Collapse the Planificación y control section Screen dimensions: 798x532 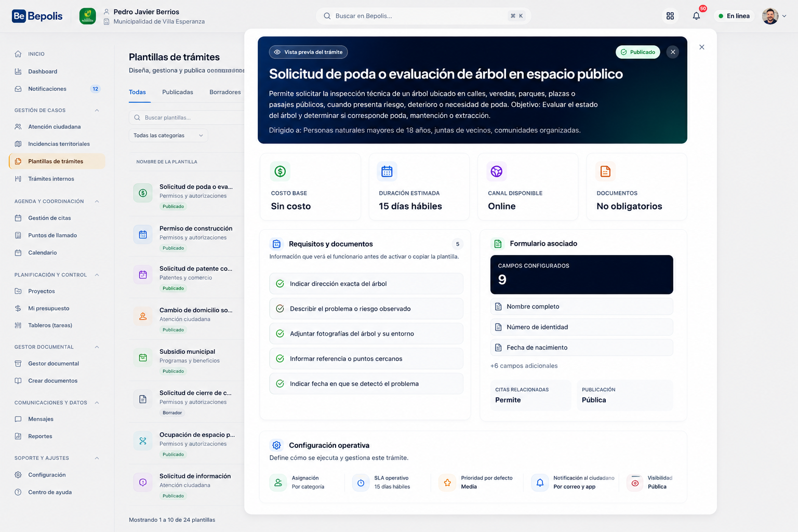click(x=97, y=275)
